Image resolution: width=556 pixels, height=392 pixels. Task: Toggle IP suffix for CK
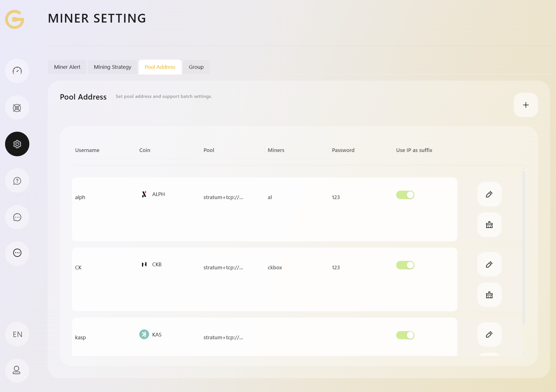(x=405, y=265)
